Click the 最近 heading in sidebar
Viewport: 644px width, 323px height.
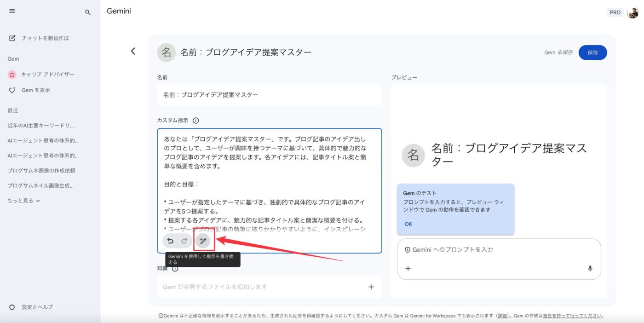point(13,110)
